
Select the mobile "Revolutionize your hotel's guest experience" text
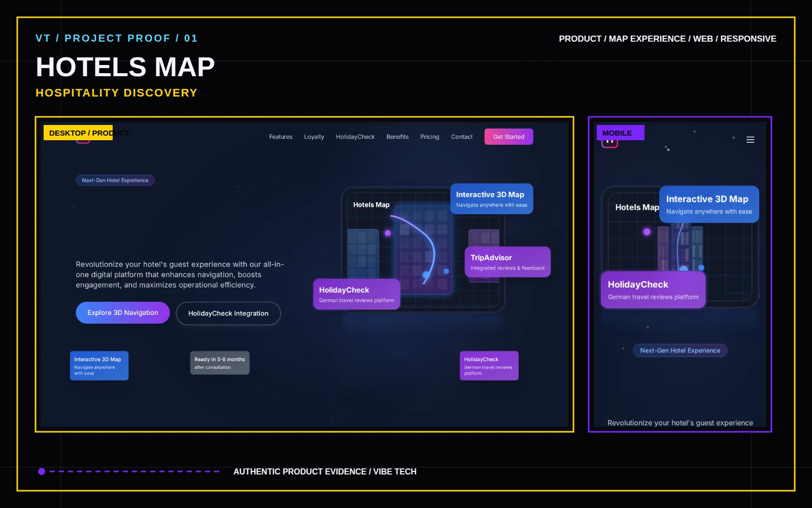[x=680, y=423]
